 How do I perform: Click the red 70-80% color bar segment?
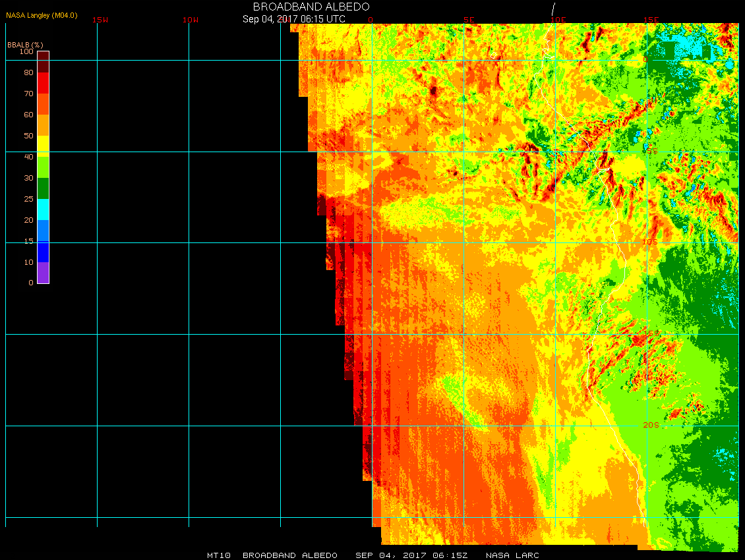pyautogui.click(x=43, y=83)
